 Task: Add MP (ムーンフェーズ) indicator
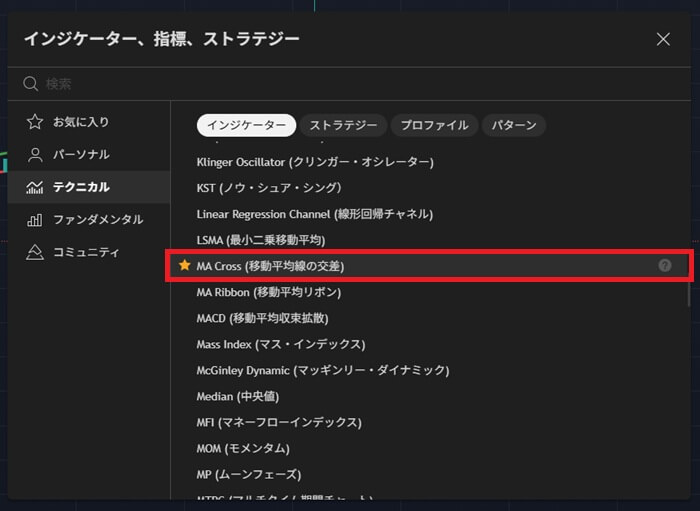(429, 474)
